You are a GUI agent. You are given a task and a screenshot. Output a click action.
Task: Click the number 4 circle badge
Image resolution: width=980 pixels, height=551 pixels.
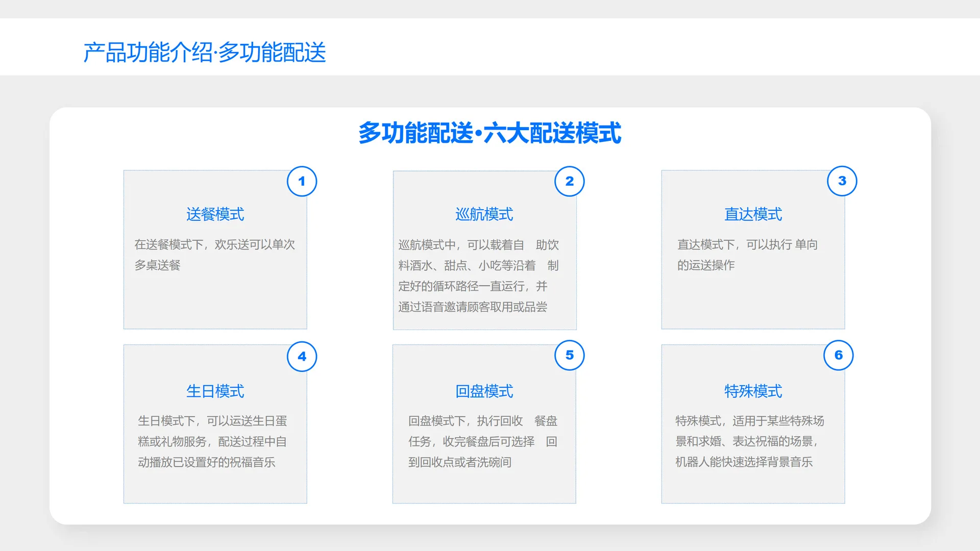pyautogui.click(x=302, y=356)
